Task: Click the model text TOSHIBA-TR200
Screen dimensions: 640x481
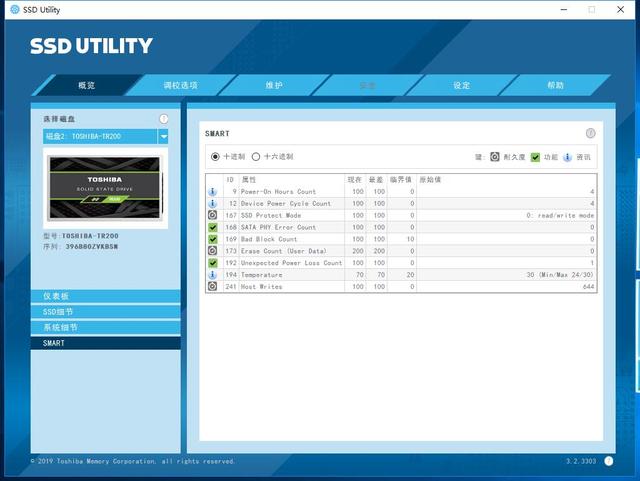Action: pyautogui.click(x=90, y=236)
